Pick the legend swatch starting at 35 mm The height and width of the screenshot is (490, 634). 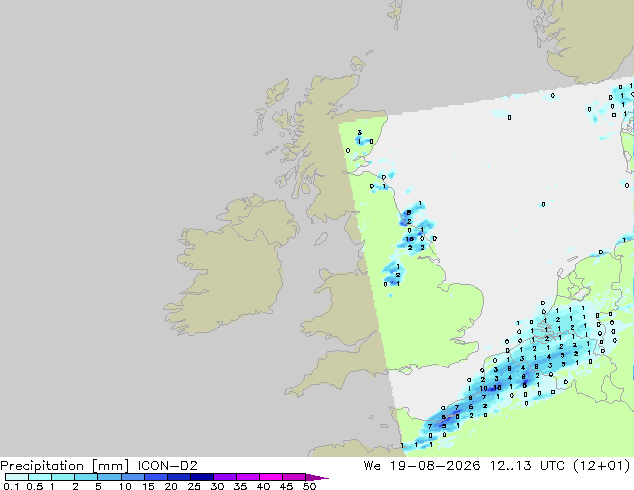tap(248, 477)
